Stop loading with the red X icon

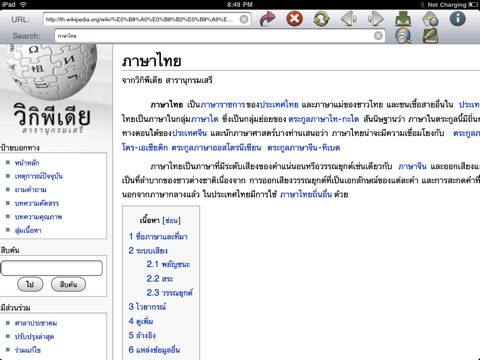[x=295, y=18]
